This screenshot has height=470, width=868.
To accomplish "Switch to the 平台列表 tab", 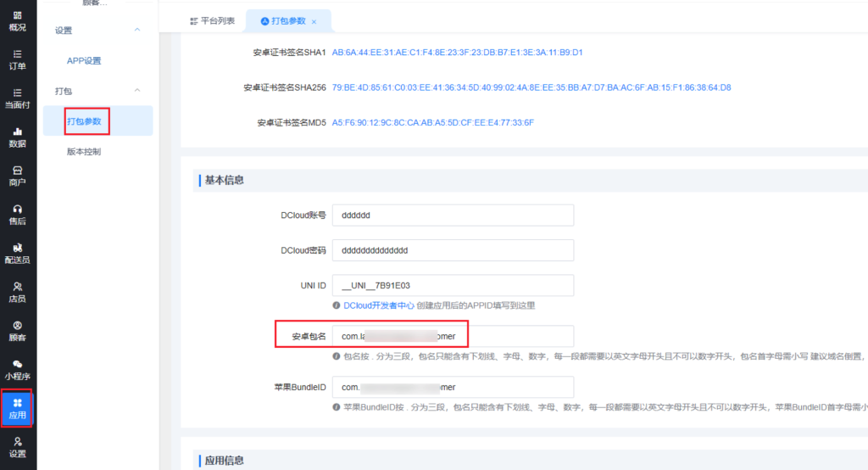I will pos(212,20).
